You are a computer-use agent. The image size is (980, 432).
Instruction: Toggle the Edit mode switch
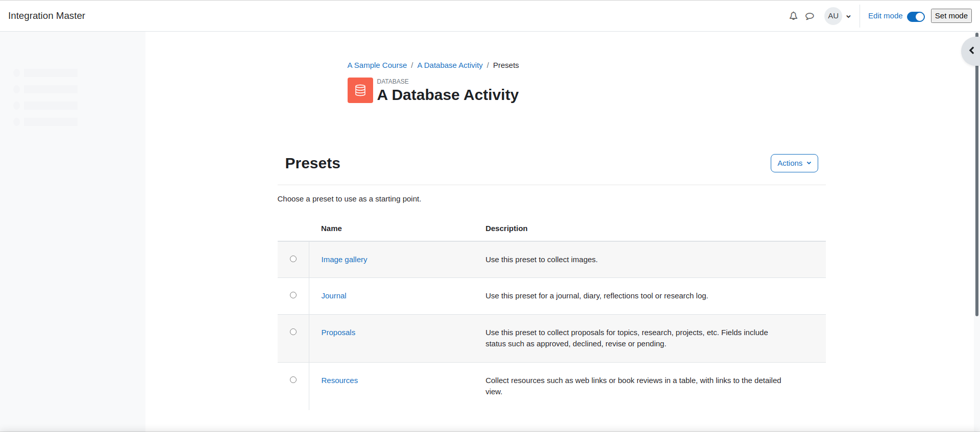click(x=916, y=16)
